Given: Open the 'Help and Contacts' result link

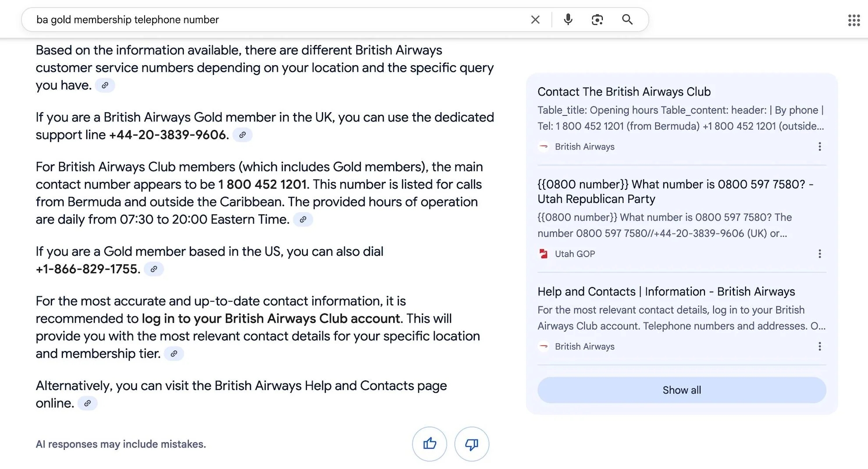Looking at the screenshot, I should pyautogui.click(x=666, y=291).
